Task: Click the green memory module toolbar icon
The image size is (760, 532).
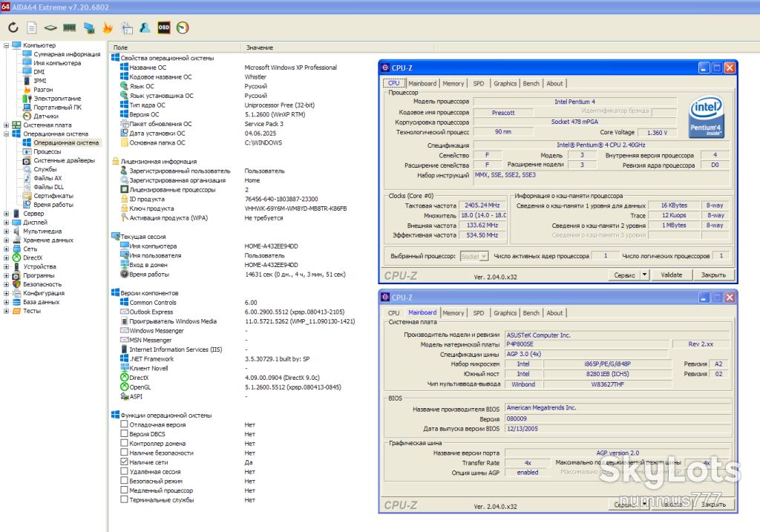Action: (x=69, y=27)
